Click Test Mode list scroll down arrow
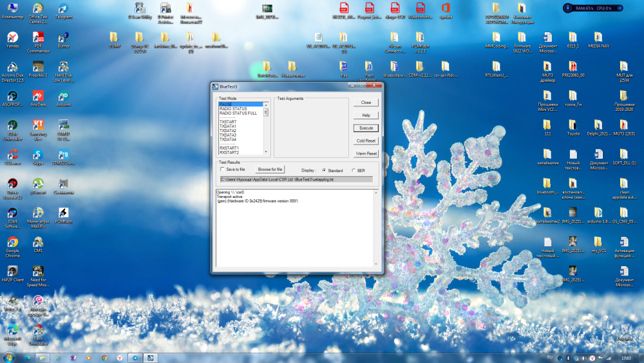The image size is (644, 363). (266, 152)
